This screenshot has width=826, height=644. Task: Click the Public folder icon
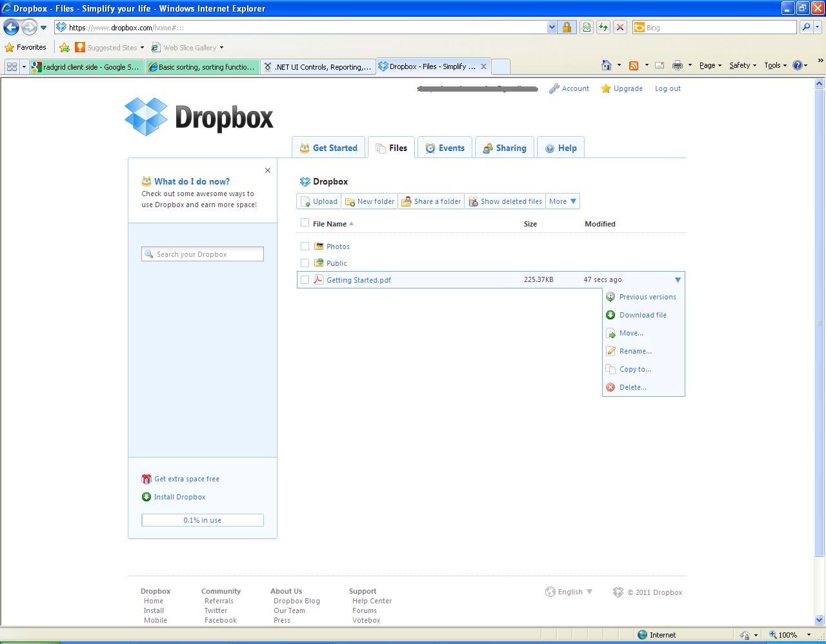tap(319, 263)
